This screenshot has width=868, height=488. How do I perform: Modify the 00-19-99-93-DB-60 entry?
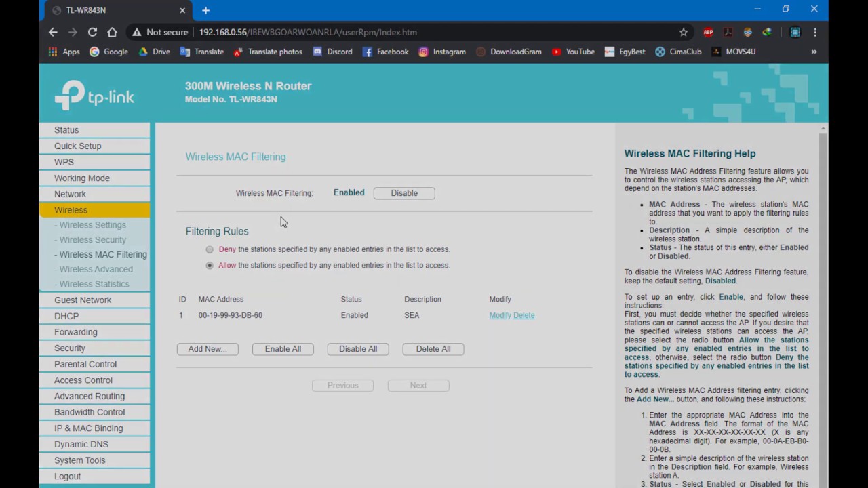pyautogui.click(x=500, y=315)
